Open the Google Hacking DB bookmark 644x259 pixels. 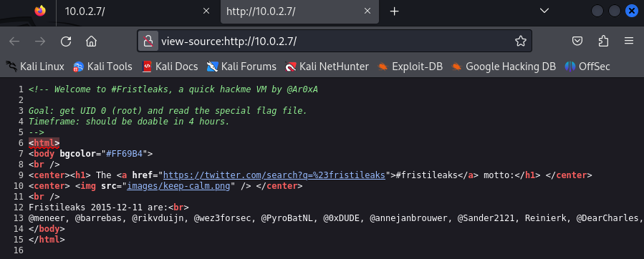click(x=504, y=67)
